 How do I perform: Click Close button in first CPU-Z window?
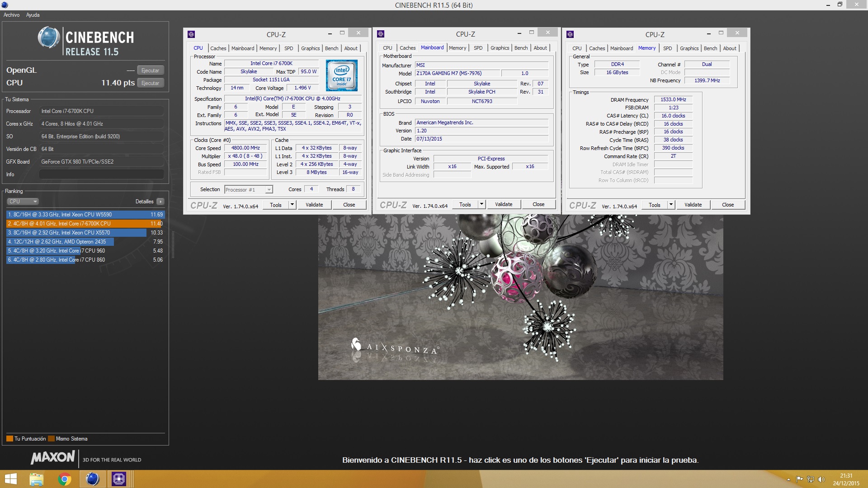(349, 205)
